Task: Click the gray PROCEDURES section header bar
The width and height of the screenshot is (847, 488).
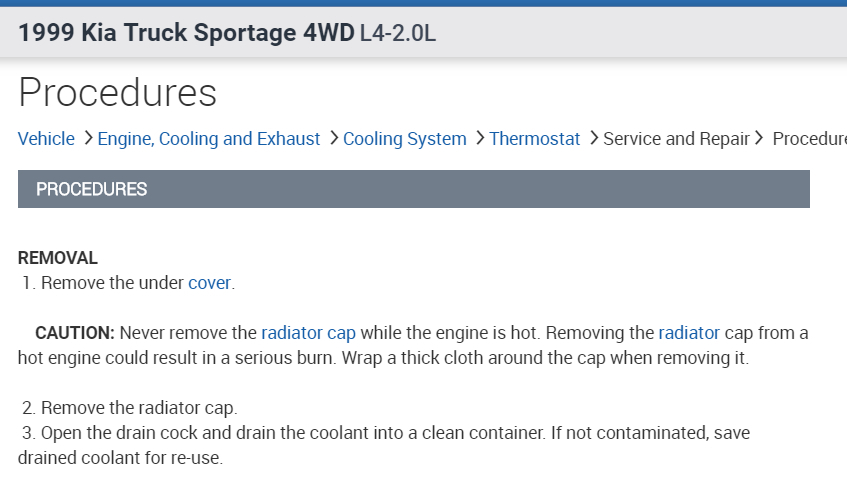Action: (413, 189)
